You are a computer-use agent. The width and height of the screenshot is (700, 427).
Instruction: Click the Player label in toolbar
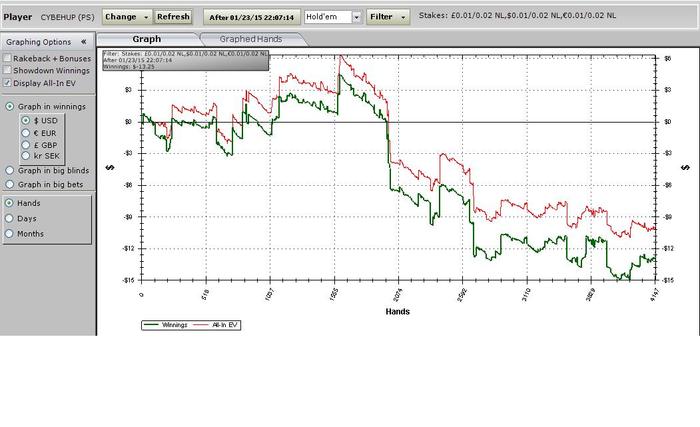17,17
